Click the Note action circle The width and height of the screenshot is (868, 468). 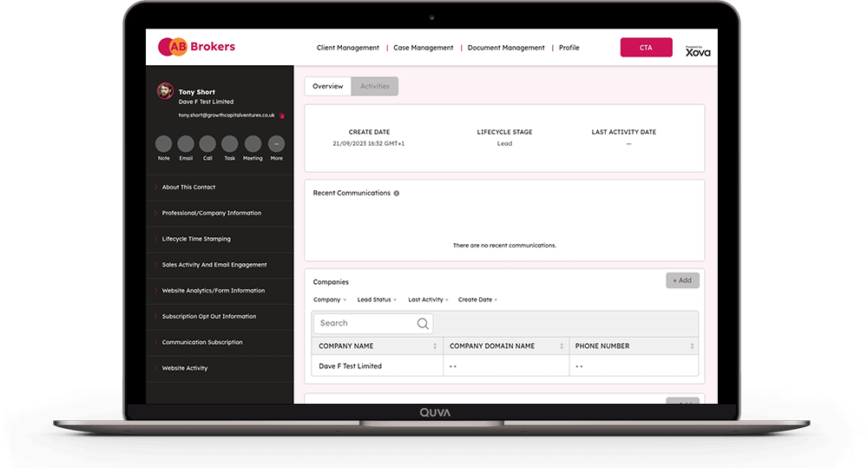[163, 144]
